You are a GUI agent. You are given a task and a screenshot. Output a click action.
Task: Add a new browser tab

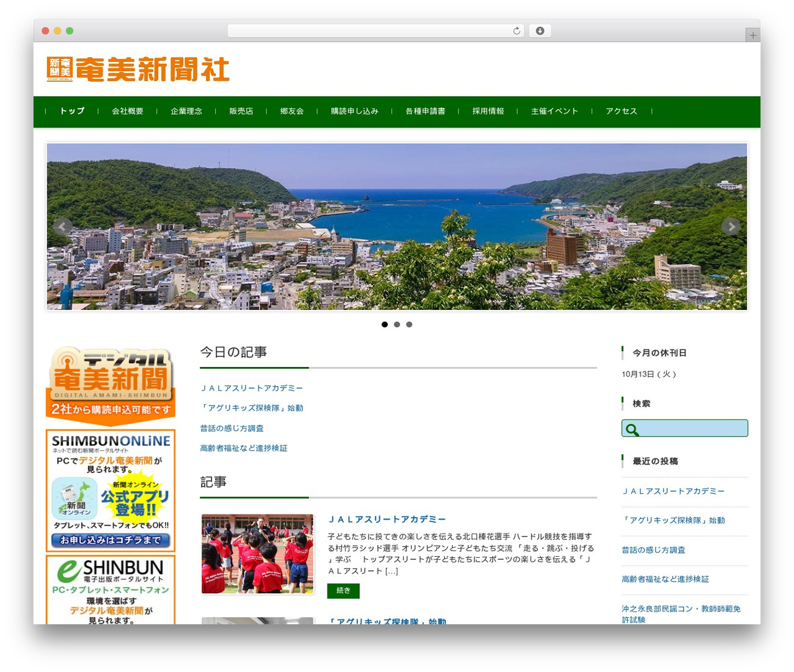pyautogui.click(x=752, y=35)
